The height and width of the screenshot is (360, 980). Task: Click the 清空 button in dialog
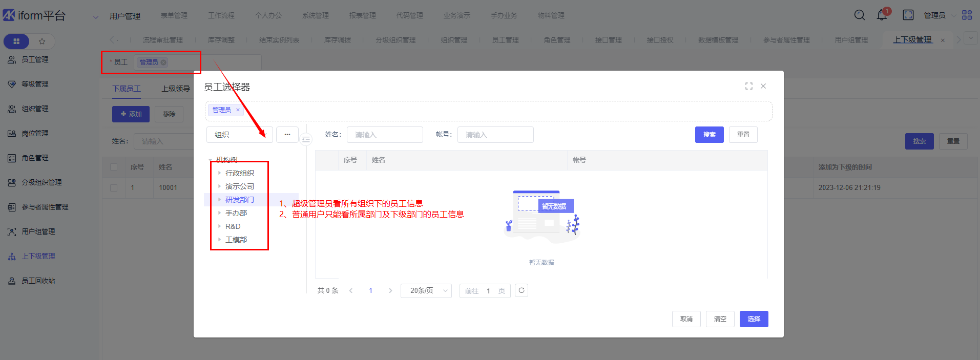tap(720, 319)
